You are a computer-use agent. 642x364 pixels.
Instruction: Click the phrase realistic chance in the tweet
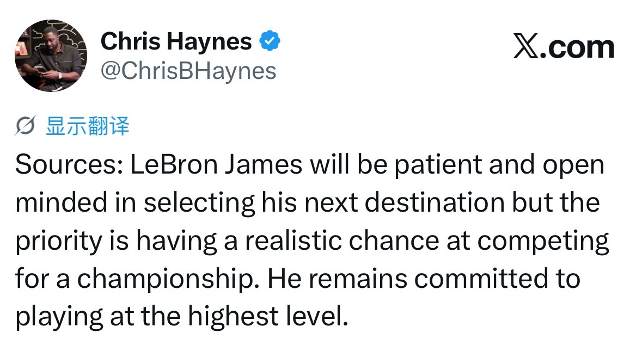(x=343, y=240)
